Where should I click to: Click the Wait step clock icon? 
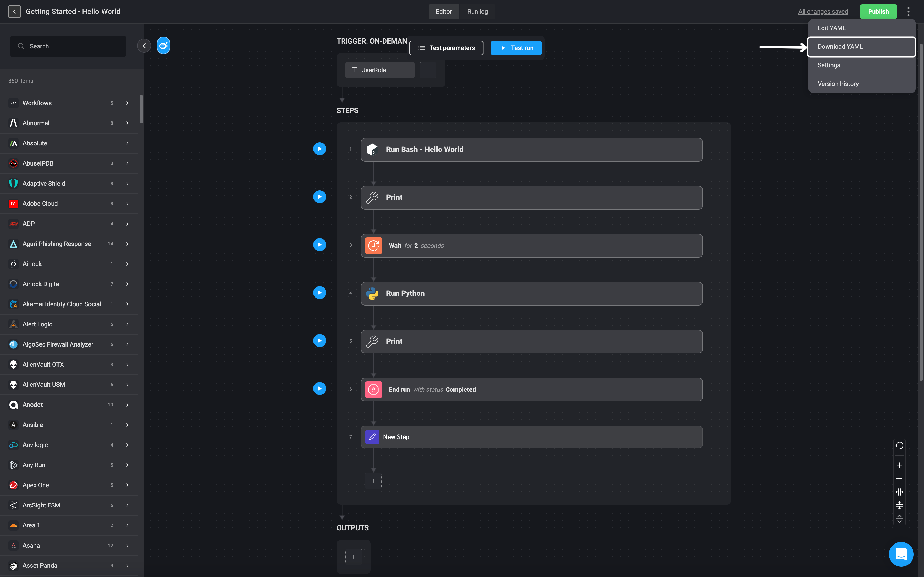[373, 246]
